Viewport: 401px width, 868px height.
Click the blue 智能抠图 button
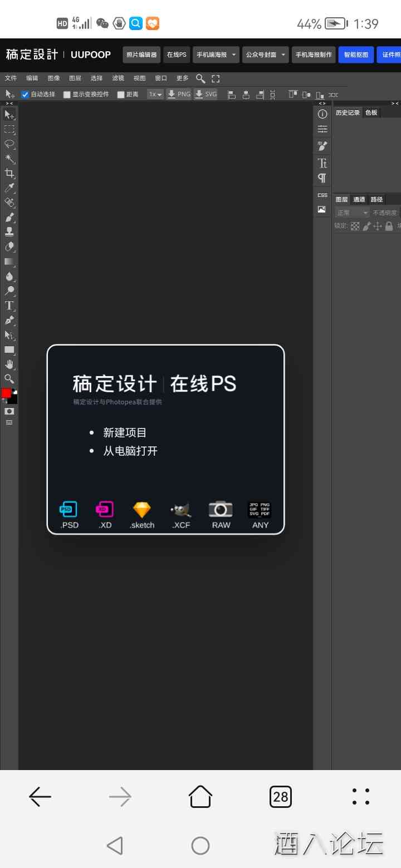click(356, 55)
